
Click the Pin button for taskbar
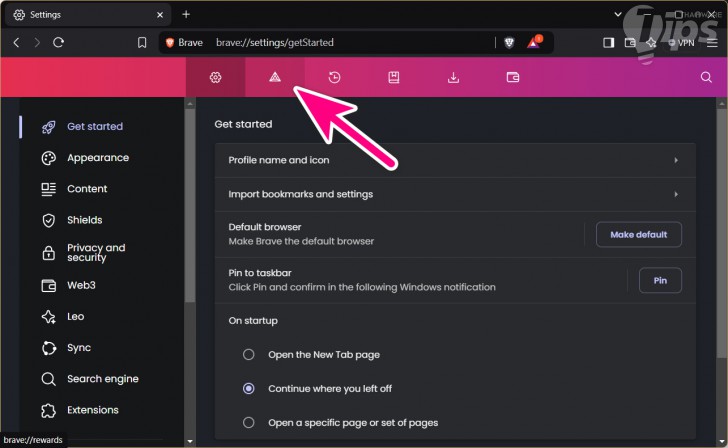pos(660,280)
